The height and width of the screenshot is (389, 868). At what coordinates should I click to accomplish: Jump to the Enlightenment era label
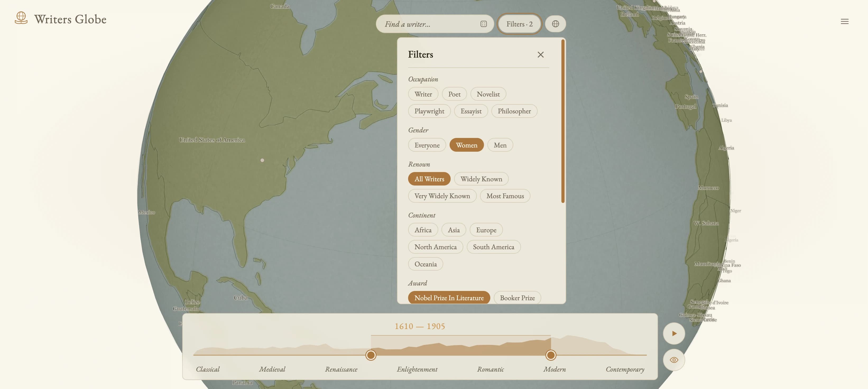(417, 369)
